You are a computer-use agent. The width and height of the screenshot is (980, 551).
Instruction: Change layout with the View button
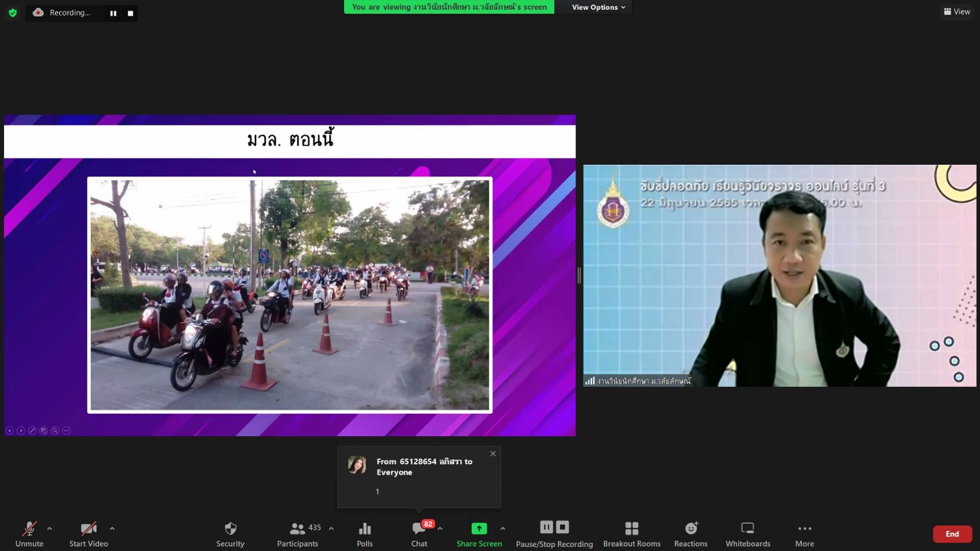tap(957, 11)
